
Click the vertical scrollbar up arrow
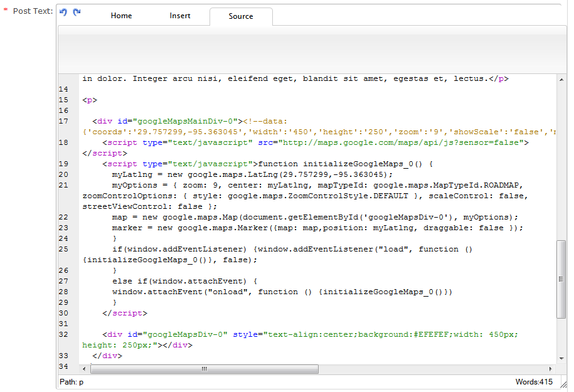coord(561,80)
